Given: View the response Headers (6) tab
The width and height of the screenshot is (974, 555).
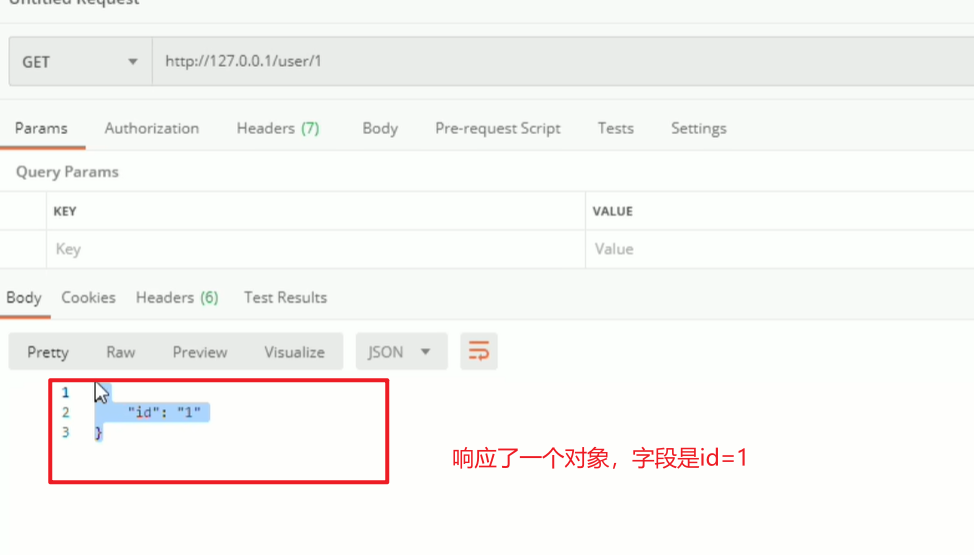Looking at the screenshot, I should point(177,297).
